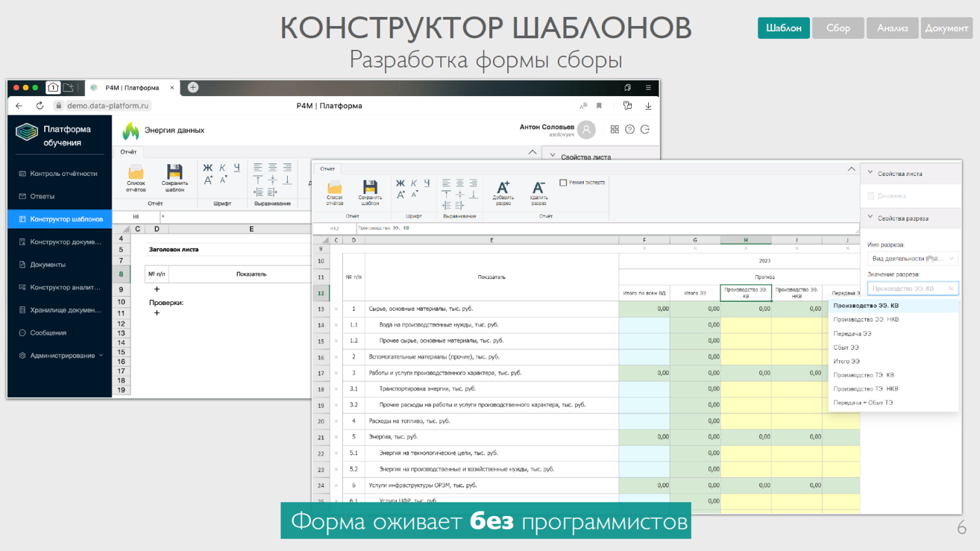Open Список отчётов in the back browser window
The height and width of the screenshot is (551, 980).
click(136, 178)
